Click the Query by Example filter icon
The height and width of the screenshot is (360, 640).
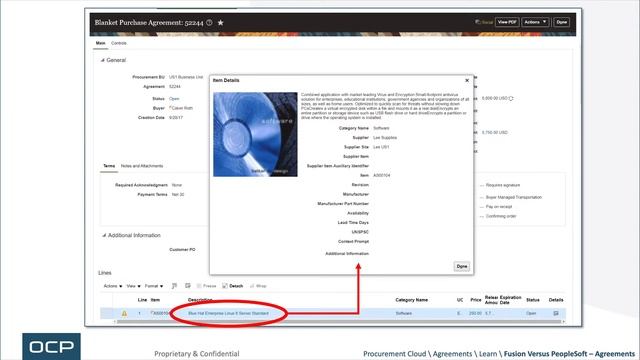[174, 286]
